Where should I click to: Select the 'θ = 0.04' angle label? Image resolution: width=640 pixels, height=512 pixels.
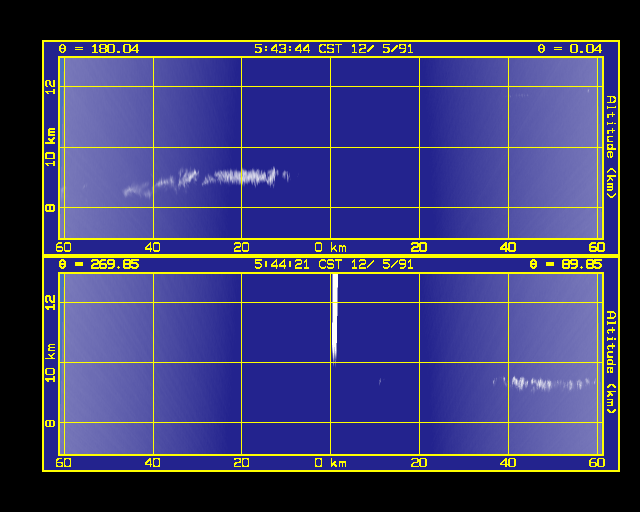pyautogui.click(x=569, y=49)
